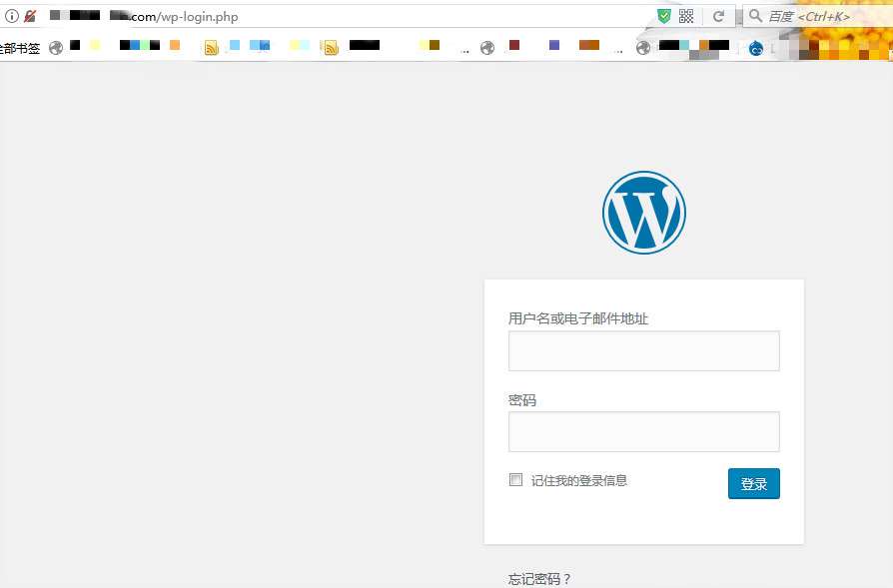Focus the 用户名或电子邮件地址 input field

643,351
